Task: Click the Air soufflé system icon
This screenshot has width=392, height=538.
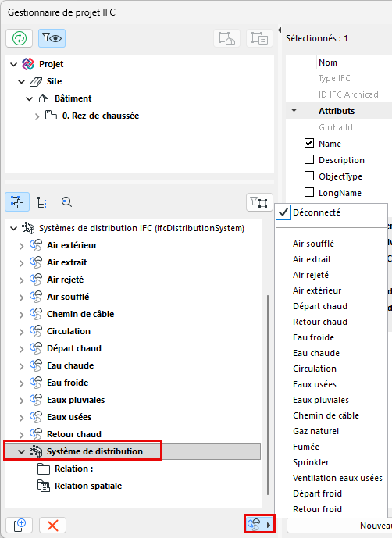Action: point(36,297)
